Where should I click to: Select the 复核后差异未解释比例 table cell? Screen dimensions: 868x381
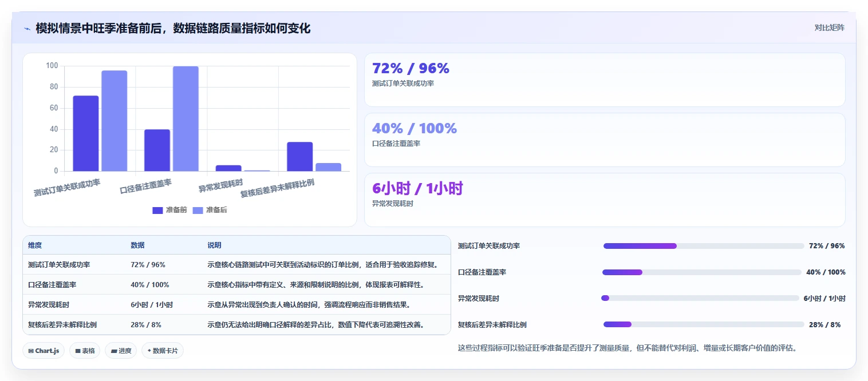tap(62, 325)
